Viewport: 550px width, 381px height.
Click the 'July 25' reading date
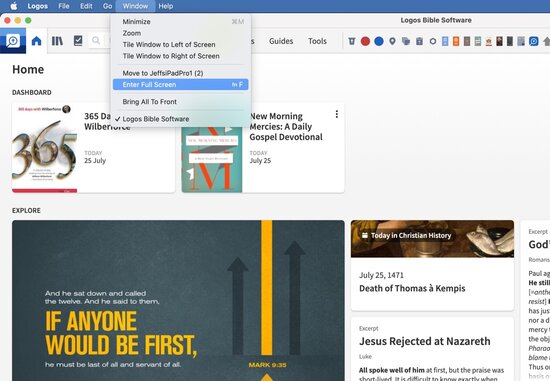[260, 161]
